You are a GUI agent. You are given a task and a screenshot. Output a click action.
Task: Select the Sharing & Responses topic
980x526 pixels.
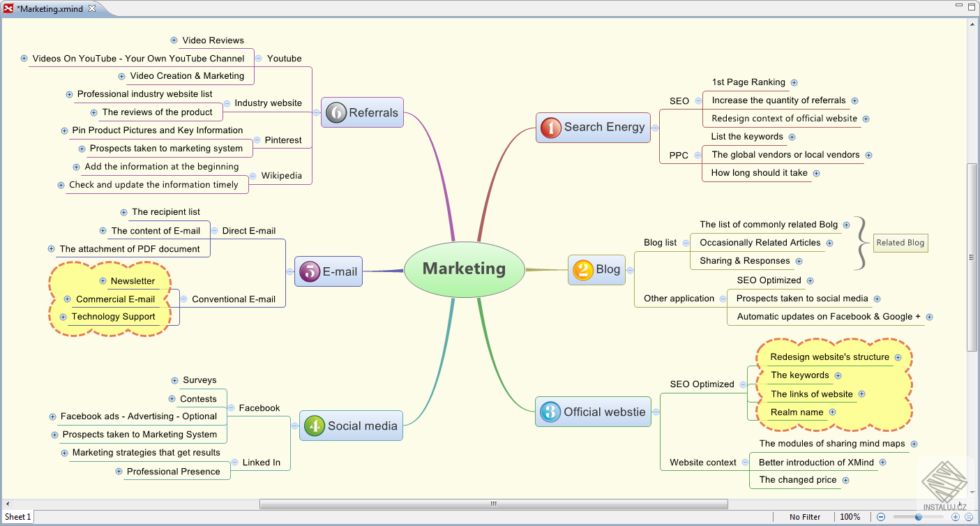click(x=745, y=261)
